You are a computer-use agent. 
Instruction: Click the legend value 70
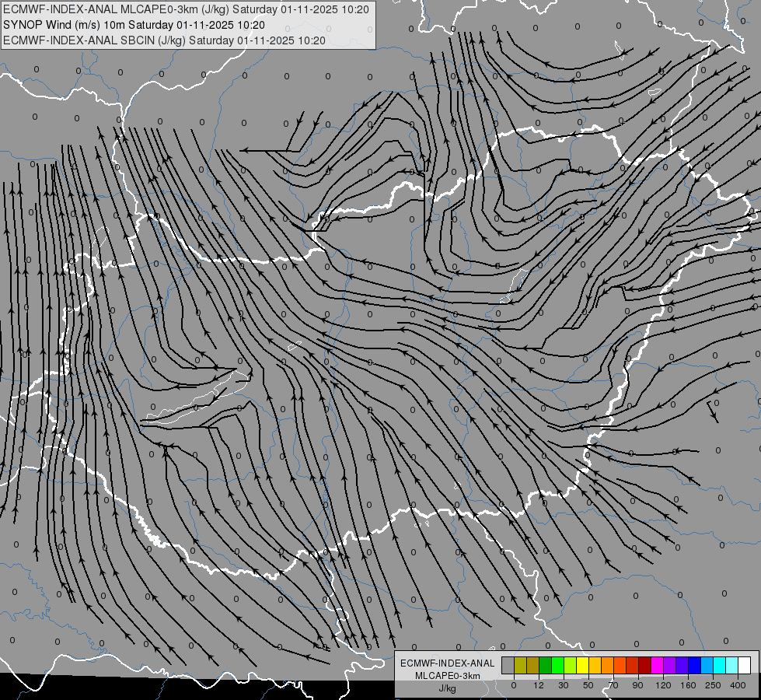pos(613,685)
